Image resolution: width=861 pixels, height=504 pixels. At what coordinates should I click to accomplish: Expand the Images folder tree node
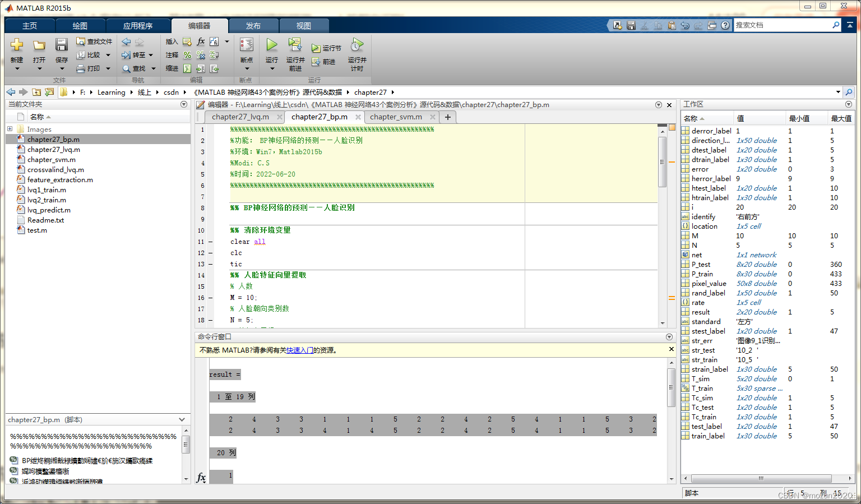pos(10,129)
